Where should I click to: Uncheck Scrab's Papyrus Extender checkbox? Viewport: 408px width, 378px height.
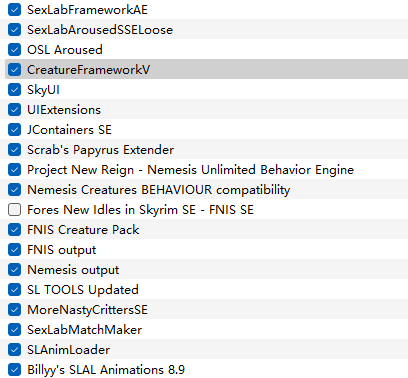click(14, 150)
